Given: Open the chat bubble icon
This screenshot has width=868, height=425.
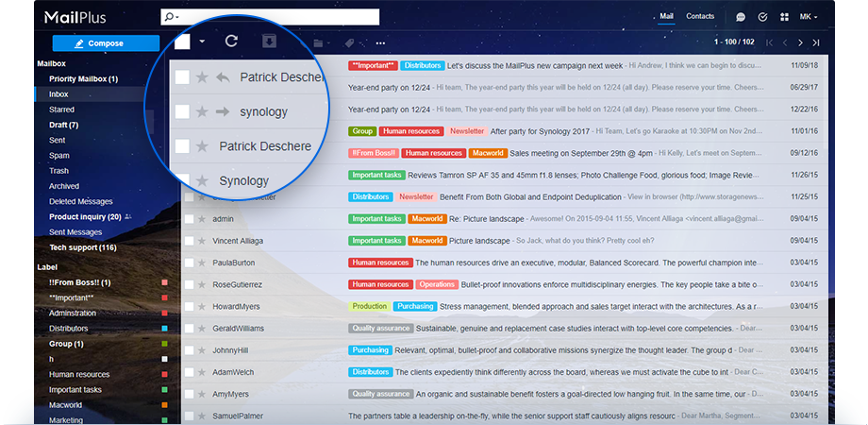Looking at the screenshot, I should 741,17.
